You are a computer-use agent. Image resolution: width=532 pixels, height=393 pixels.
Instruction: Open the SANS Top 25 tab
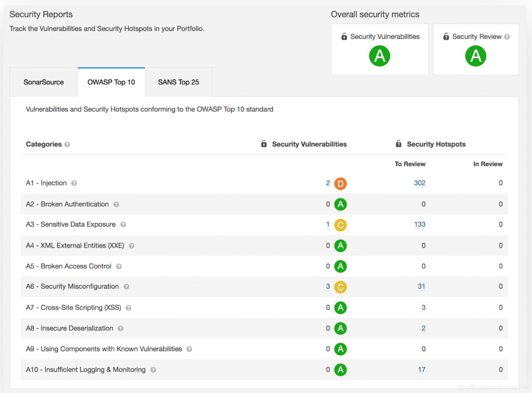pos(179,82)
